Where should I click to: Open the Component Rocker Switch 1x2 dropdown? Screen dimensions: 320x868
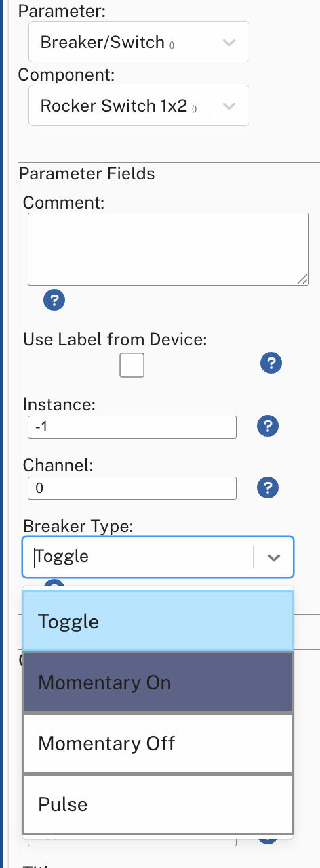point(229,106)
